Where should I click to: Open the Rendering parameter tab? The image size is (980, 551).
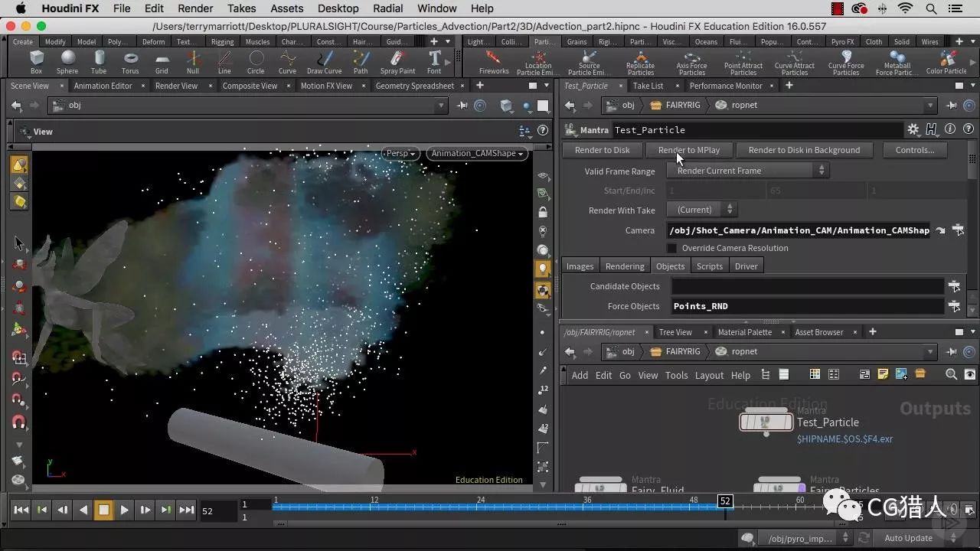625,266
